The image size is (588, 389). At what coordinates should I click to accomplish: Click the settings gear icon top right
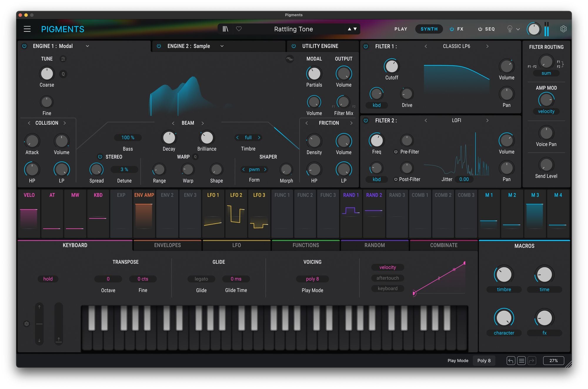(563, 29)
